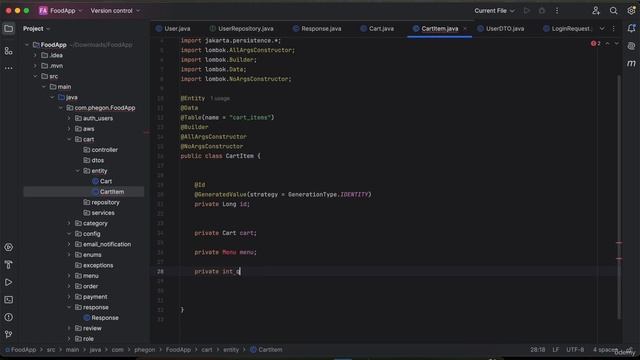Click the 28:18 line position indicator
The width and height of the screenshot is (640, 360).
[538, 350]
